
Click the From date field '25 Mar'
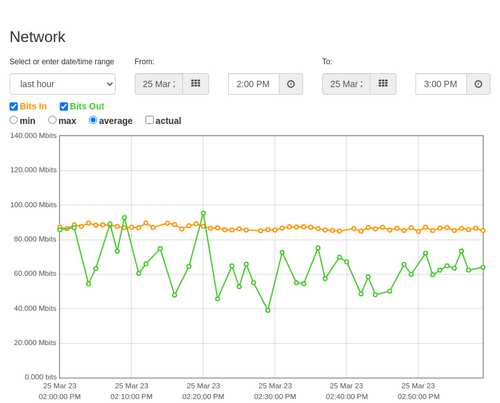click(x=159, y=84)
